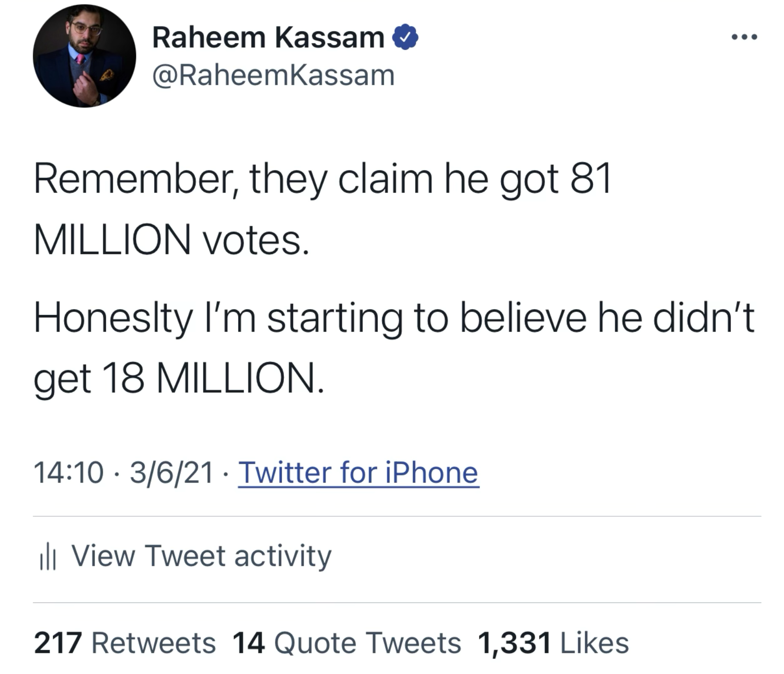Click the display name Raheem Kassam
This screenshot has width=784, height=674.
pos(268,37)
